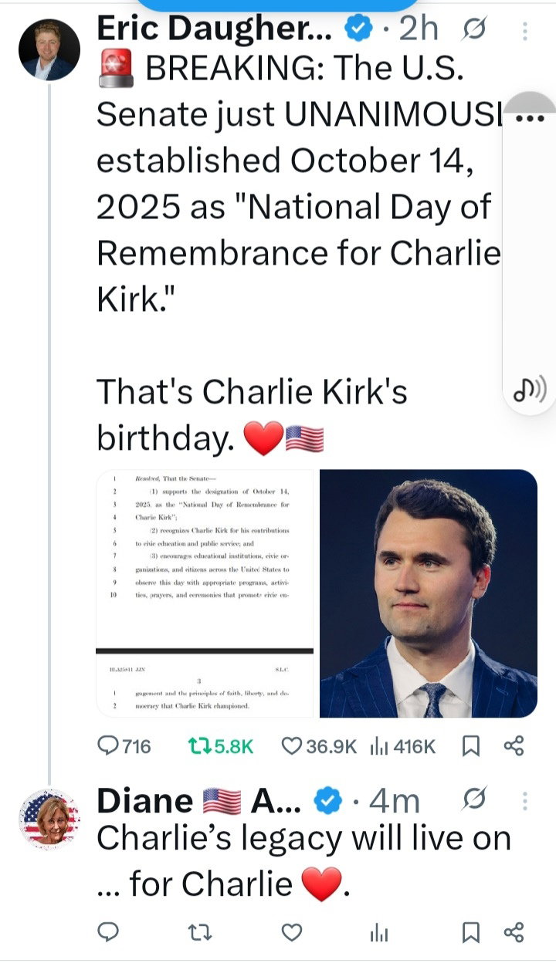View analytics showing 416K views
This screenshot has width=556, height=980.
[379, 745]
